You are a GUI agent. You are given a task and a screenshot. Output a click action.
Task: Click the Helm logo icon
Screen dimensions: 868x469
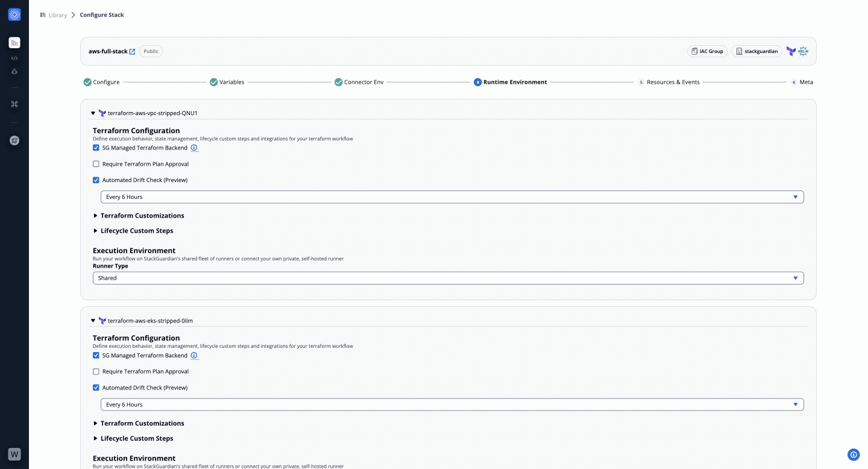803,51
